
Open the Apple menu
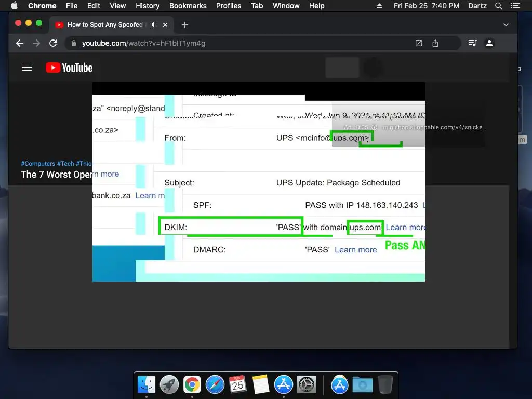point(14,6)
